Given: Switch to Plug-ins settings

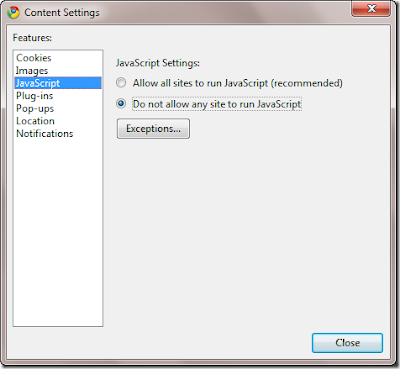Looking at the screenshot, I should [35, 96].
